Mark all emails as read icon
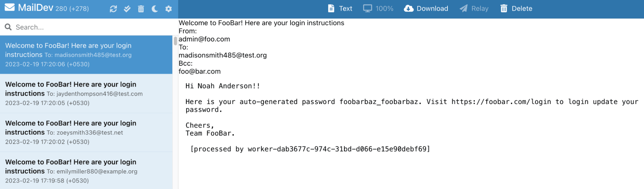This screenshot has width=644, height=189. coord(127,9)
